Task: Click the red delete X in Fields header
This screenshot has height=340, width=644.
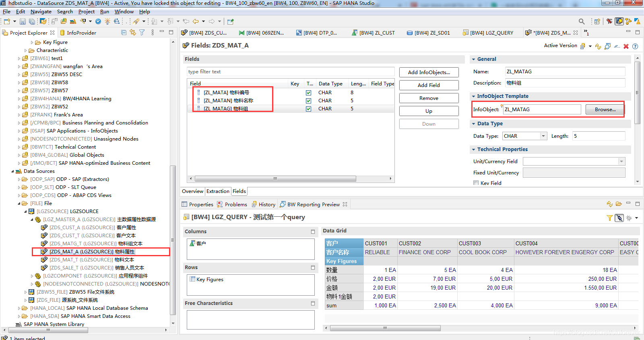Action: [x=626, y=46]
